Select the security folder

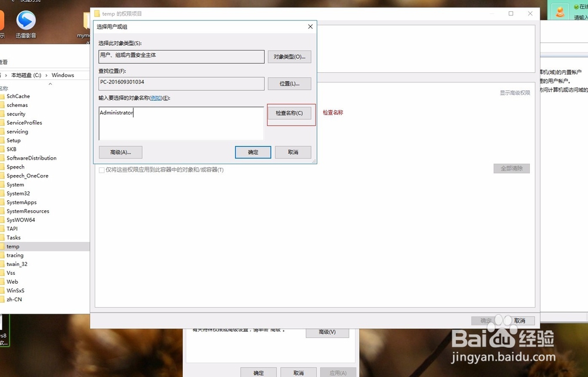point(16,114)
